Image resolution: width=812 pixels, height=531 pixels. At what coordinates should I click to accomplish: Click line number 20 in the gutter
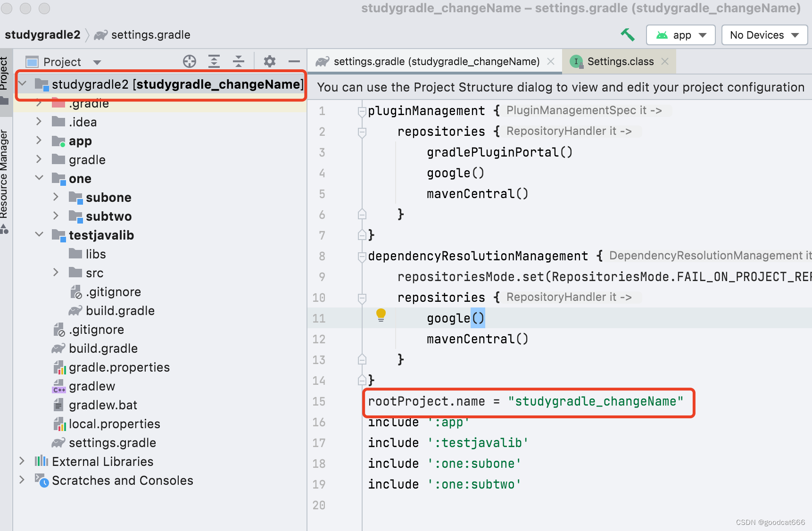point(319,505)
